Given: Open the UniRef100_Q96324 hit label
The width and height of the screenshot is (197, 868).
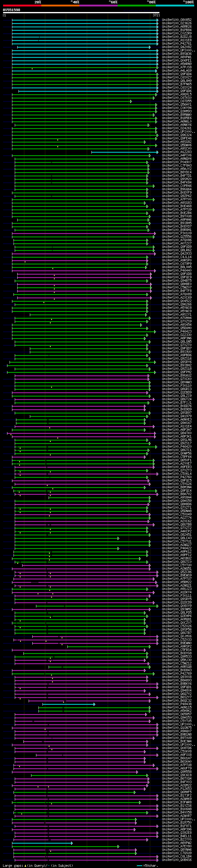Looking at the screenshot, I should click(x=176, y=135).
